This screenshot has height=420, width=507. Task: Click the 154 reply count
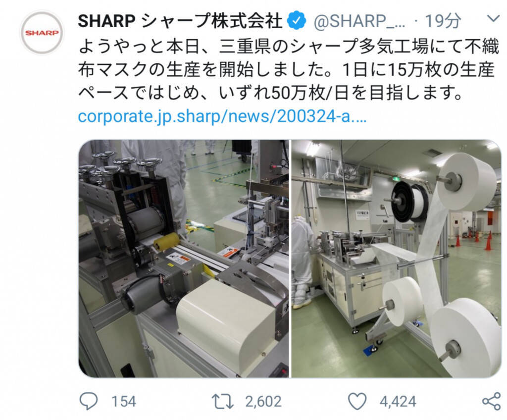pos(124,402)
